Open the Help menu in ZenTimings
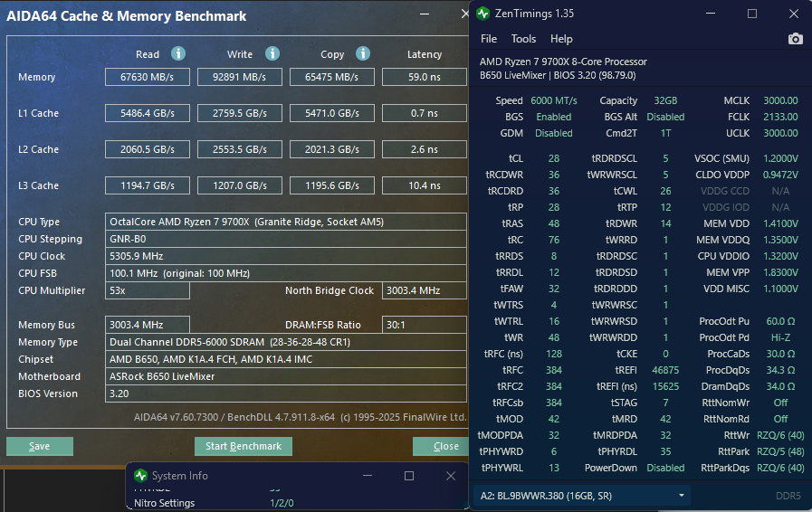The height and width of the screenshot is (512, 812). tap(561, 39)
